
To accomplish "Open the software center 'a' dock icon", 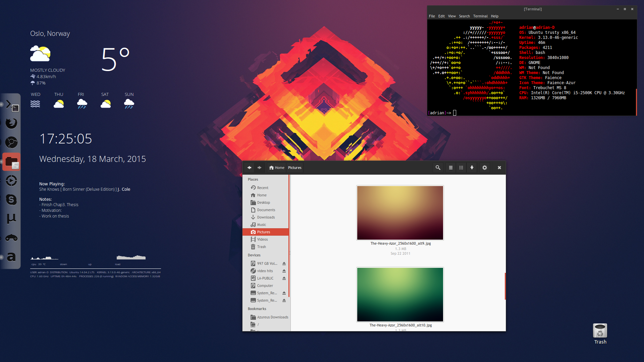I will (11, 257).
